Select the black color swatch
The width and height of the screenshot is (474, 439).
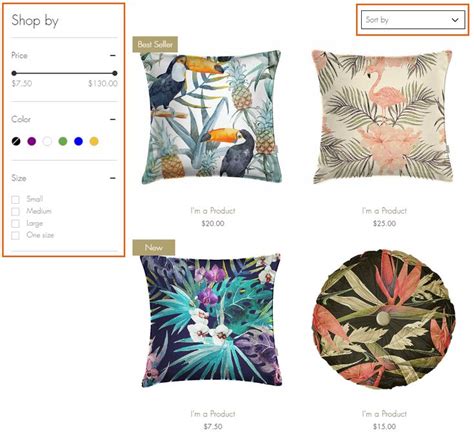tap(16, 141)
